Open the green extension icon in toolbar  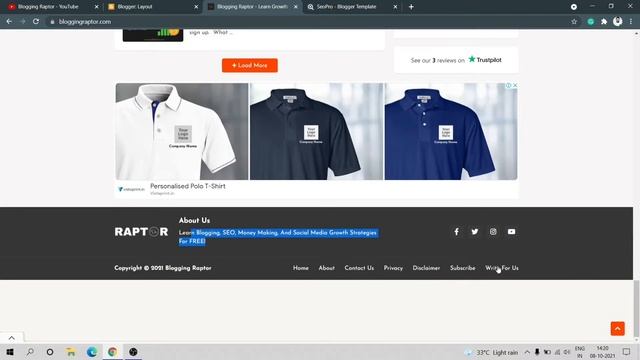click(x=590, y=22)
